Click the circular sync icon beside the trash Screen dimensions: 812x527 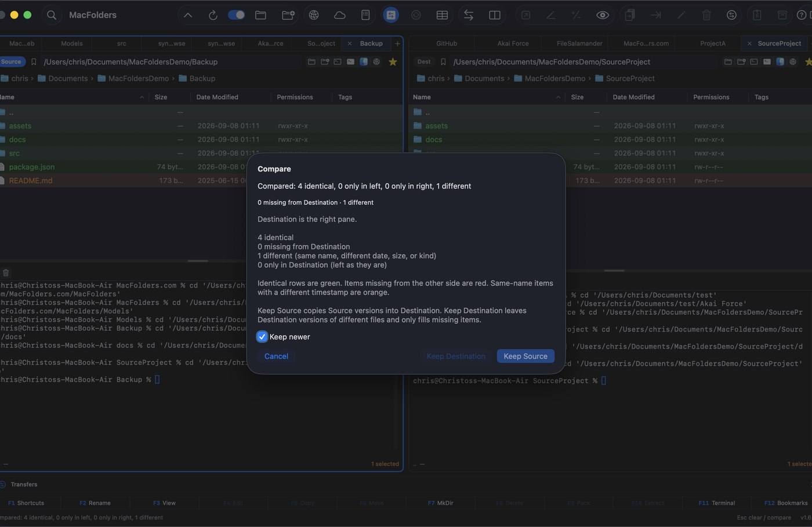coord(732,15)
